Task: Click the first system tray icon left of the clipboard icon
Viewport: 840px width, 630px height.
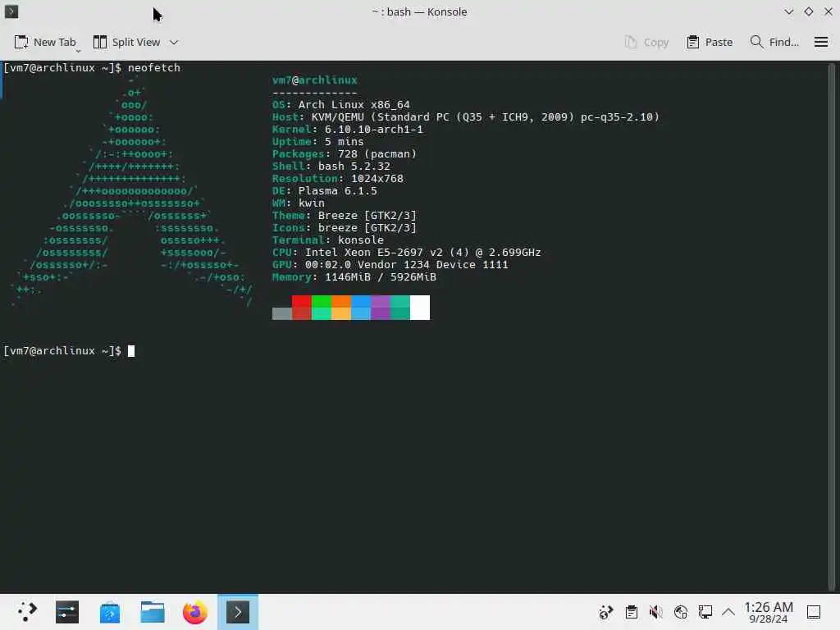Action: [606, 612]
